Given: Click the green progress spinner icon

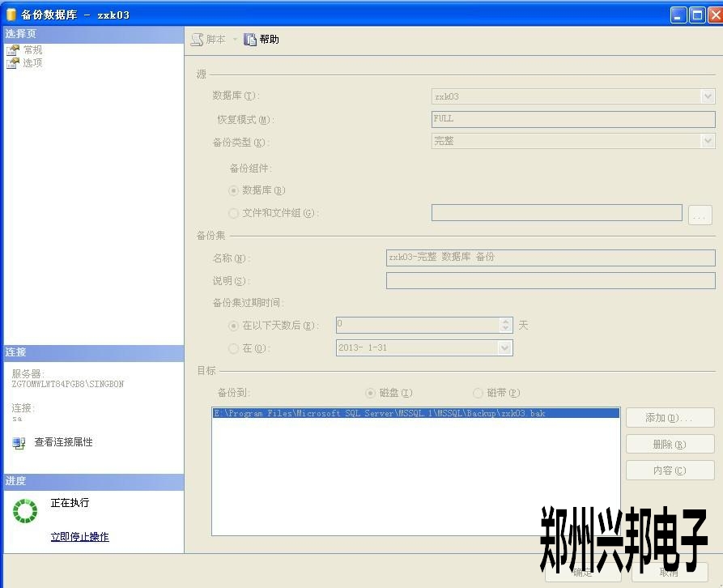Looking at the screenshot, I should 25,511.
